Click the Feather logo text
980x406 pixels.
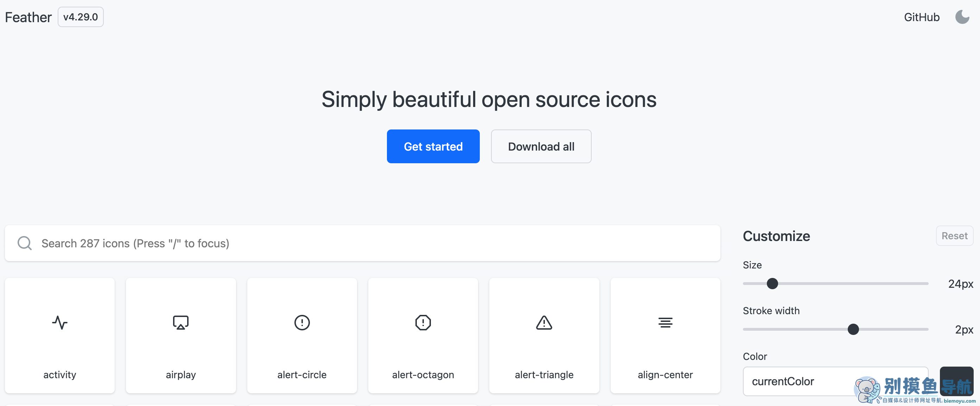click(28, 17)
